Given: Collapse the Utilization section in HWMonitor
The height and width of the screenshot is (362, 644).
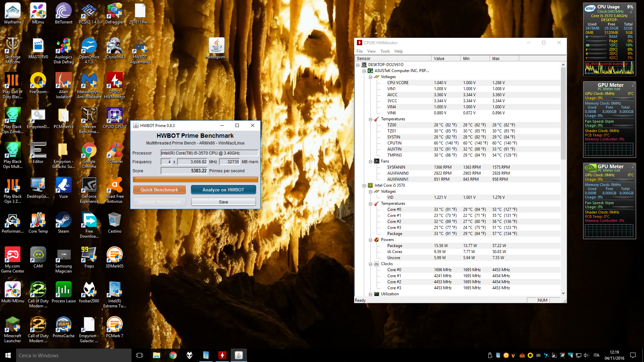Looking at the screenshot, I should pyautogui.click(x=371, y=294).
